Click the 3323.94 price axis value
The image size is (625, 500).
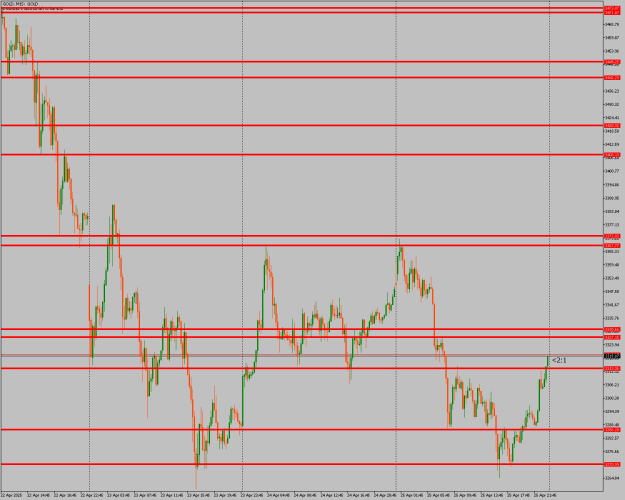coord(612,344)
